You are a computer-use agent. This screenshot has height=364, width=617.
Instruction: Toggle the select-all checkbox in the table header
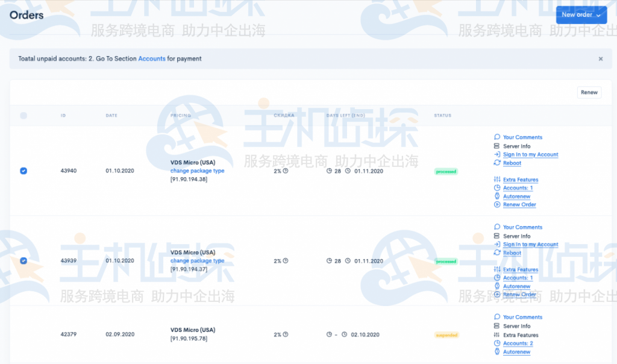(23, 115)
